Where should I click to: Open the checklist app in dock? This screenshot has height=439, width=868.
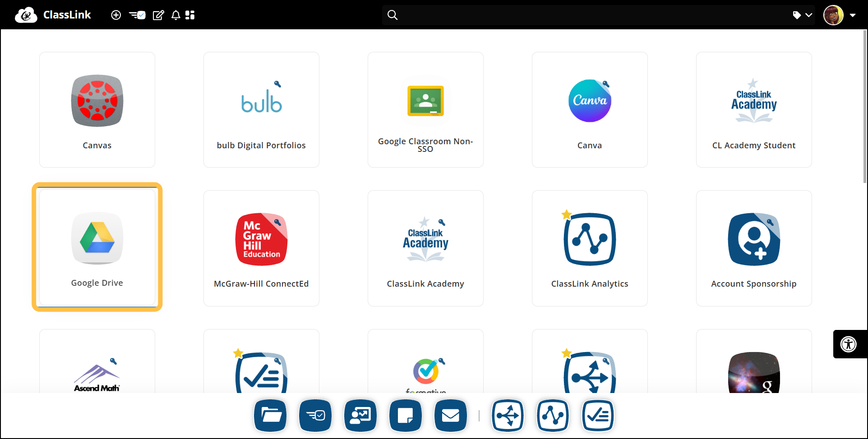(x=315, y=415)
